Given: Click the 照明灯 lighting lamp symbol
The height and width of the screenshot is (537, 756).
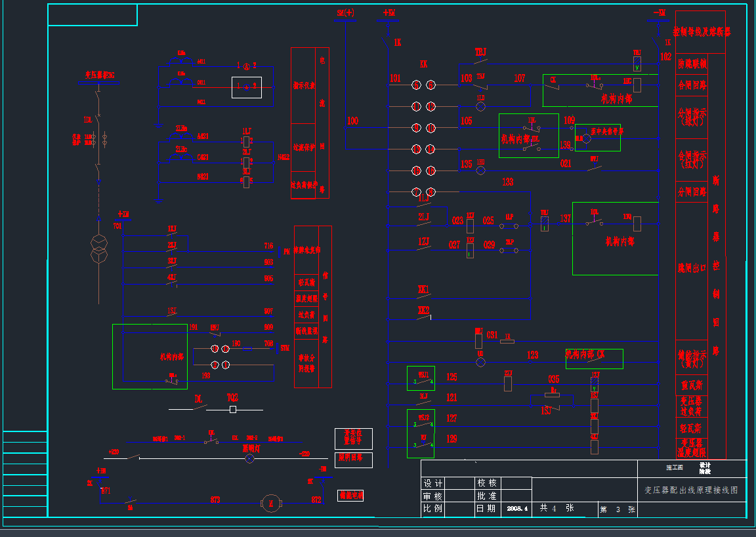Looking at the screenshot, I should pyautogui.click(x=249, y=458).
